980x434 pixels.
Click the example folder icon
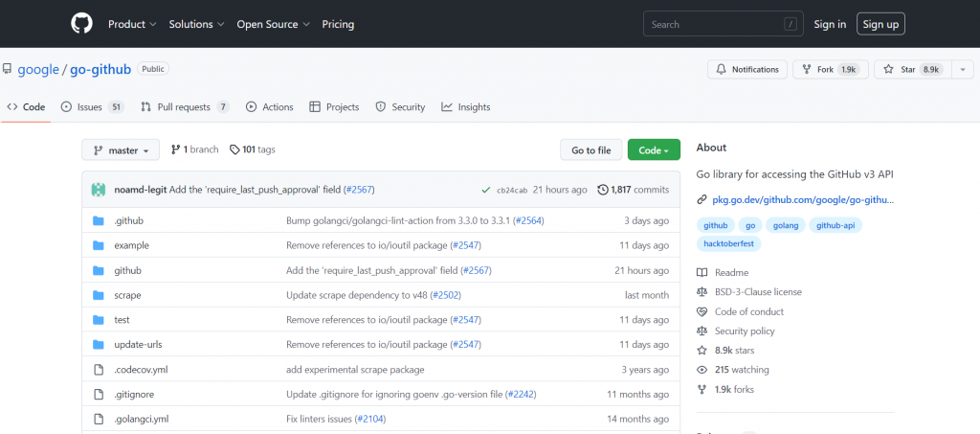click(x=99, y=245)
